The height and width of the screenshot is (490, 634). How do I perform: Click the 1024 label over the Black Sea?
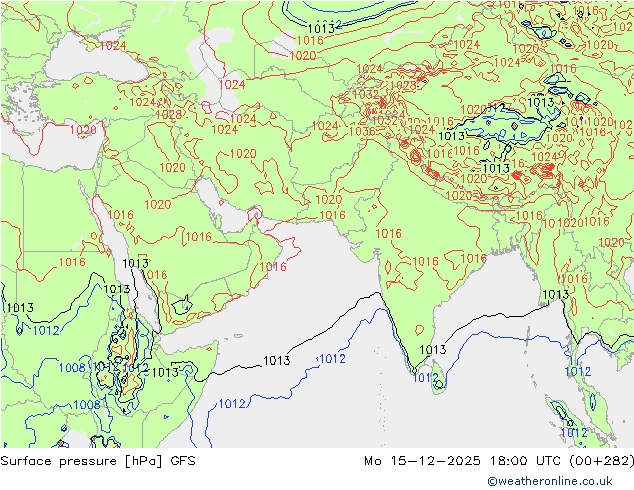click(x=113, y=46)
